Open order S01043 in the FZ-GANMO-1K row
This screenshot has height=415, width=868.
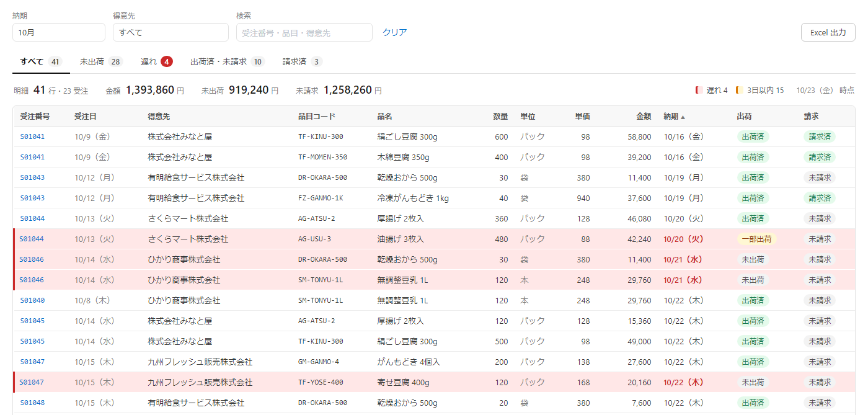click(32, 198)
